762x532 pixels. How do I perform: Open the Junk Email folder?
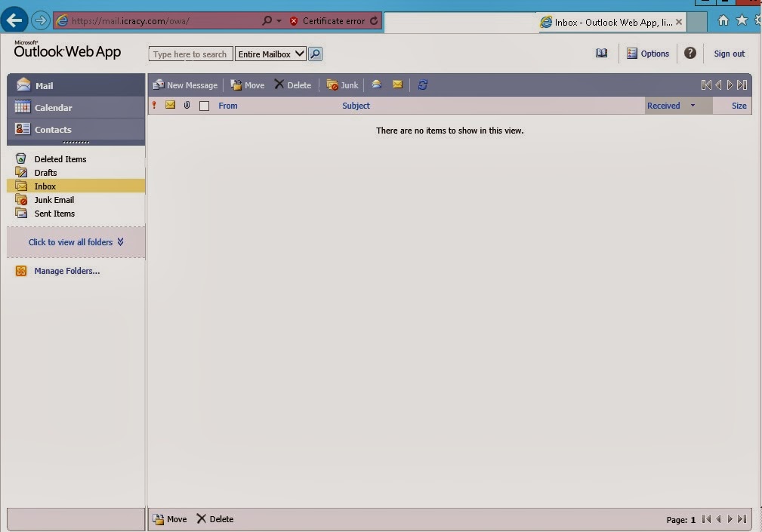coord(76,199)
